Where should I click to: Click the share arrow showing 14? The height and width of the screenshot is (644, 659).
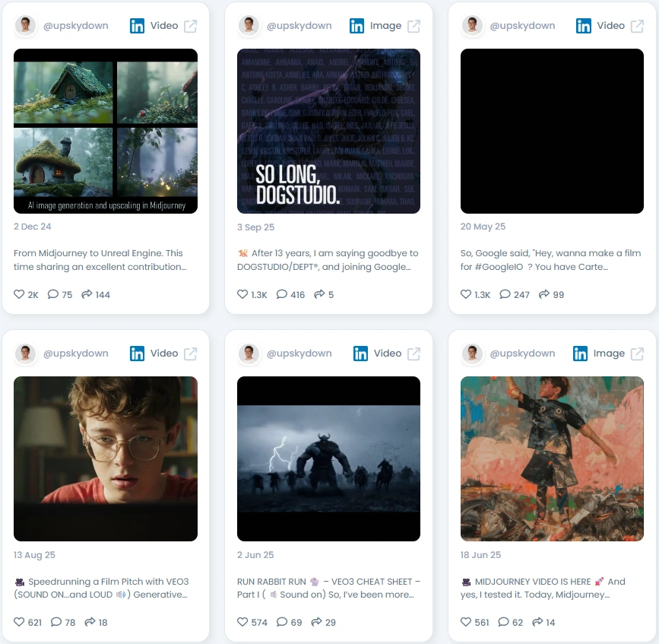(537, 622)
